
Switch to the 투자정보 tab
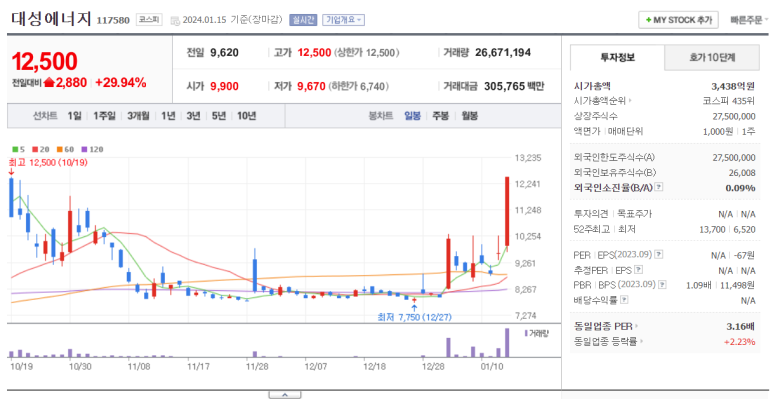[x=617, y=57]
